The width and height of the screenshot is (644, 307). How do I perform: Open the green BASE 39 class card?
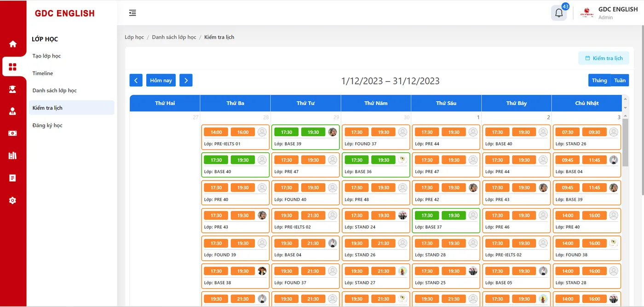point(305,137)
